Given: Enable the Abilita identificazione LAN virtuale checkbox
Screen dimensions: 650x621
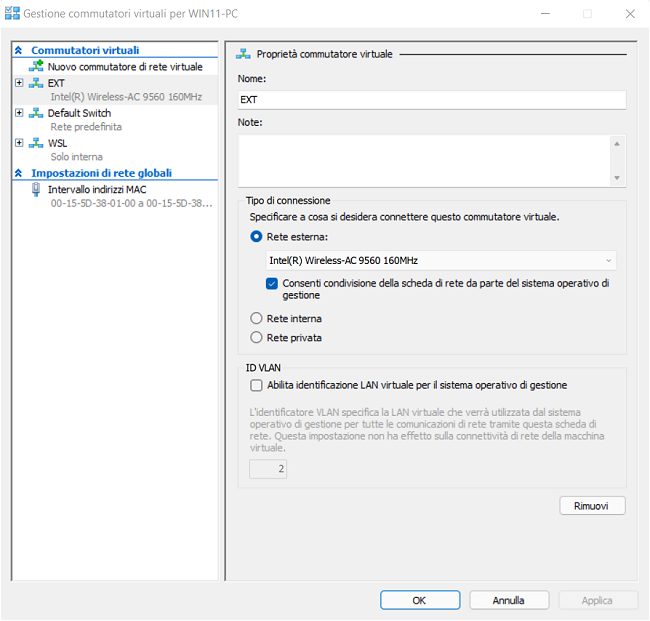Looking at the screenshot, I should pyautogui.click(x=256, y=385).
